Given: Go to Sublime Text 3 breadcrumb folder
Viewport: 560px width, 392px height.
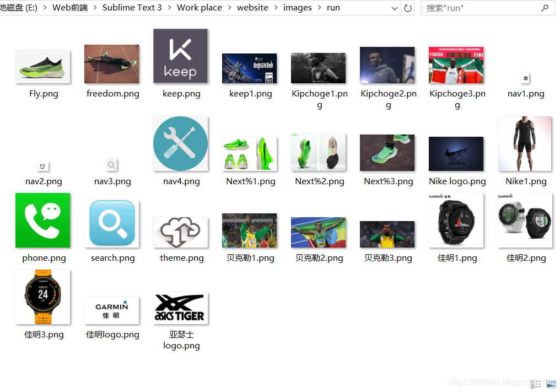Looking at the screenshot, I should pos(132,8).
